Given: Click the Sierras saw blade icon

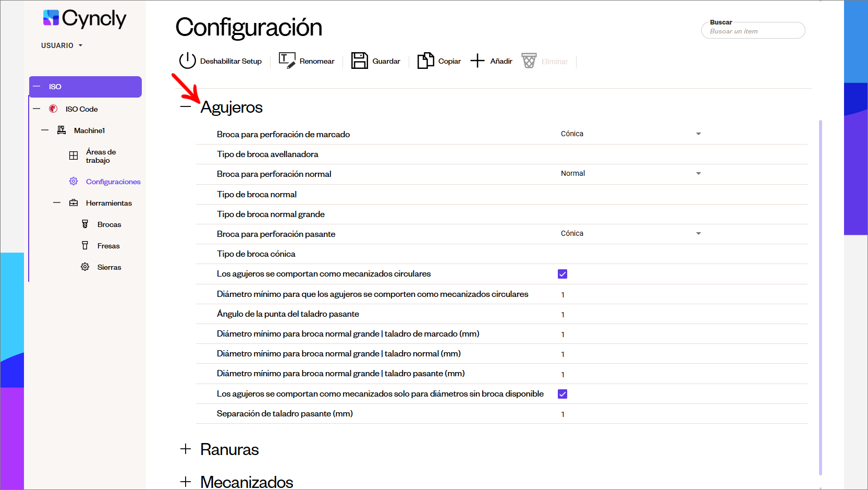Looking at the screenshot, I should [85, 267].
